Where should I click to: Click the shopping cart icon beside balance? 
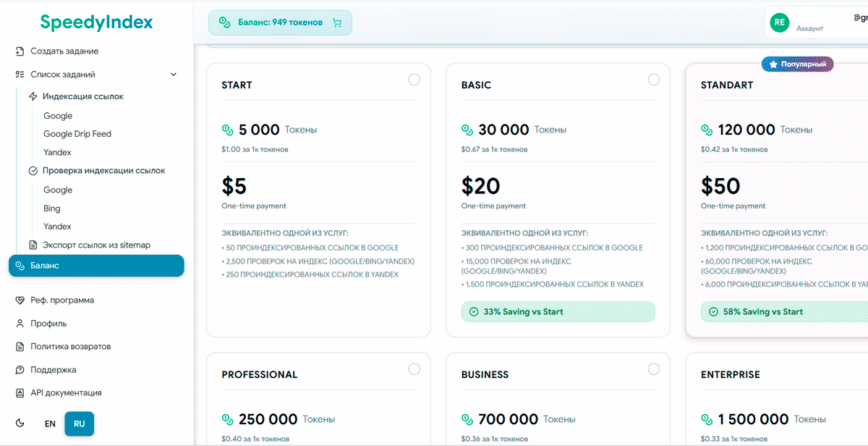tap(337, 22)
